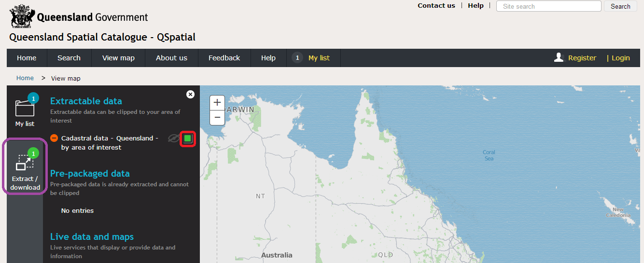644x263 pixels.
Task: Open the Help item in navigation bar
Action: (268, 58)
